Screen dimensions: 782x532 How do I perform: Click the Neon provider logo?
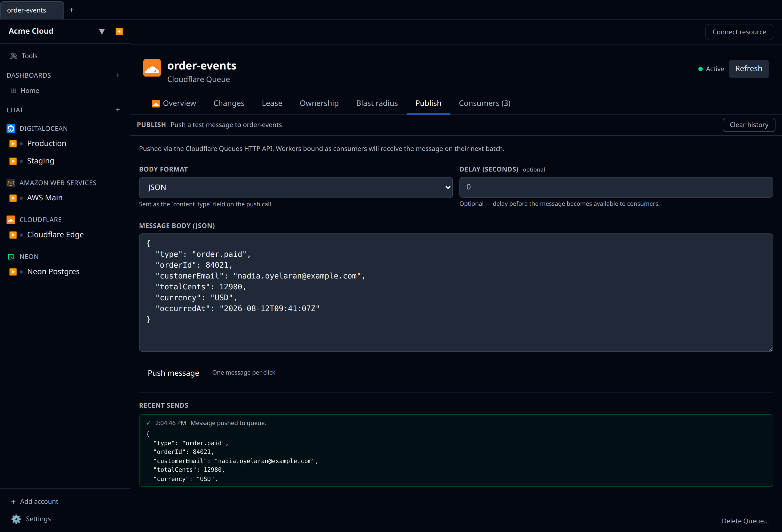coord(11,256)
